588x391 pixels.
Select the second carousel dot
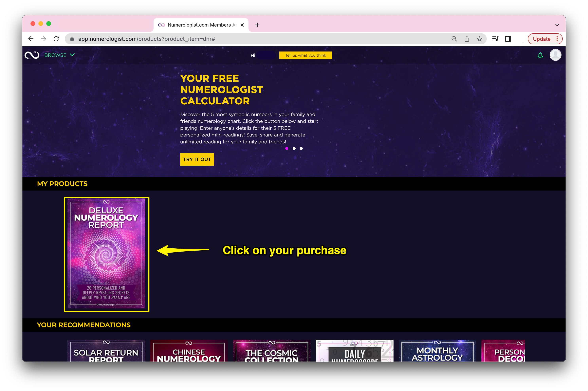click(294, 149)
